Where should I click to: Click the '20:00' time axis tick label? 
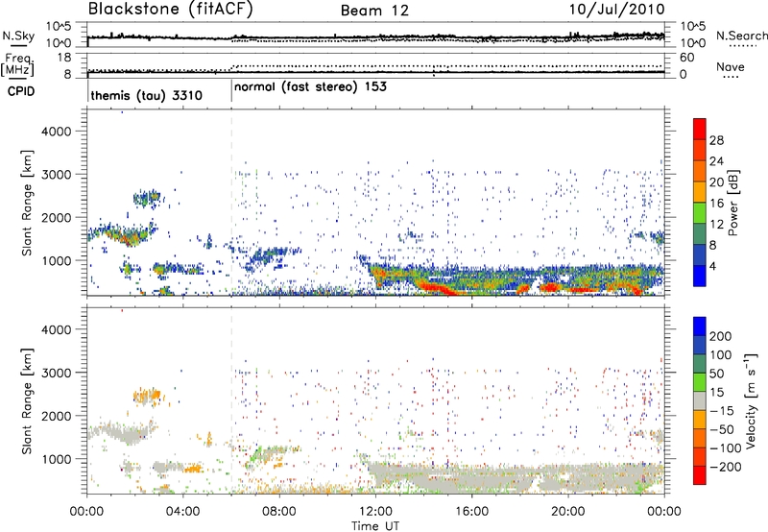point(567,512)
